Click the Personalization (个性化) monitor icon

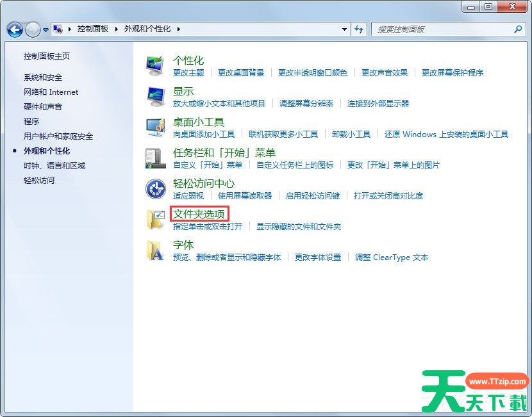point(155,65)
